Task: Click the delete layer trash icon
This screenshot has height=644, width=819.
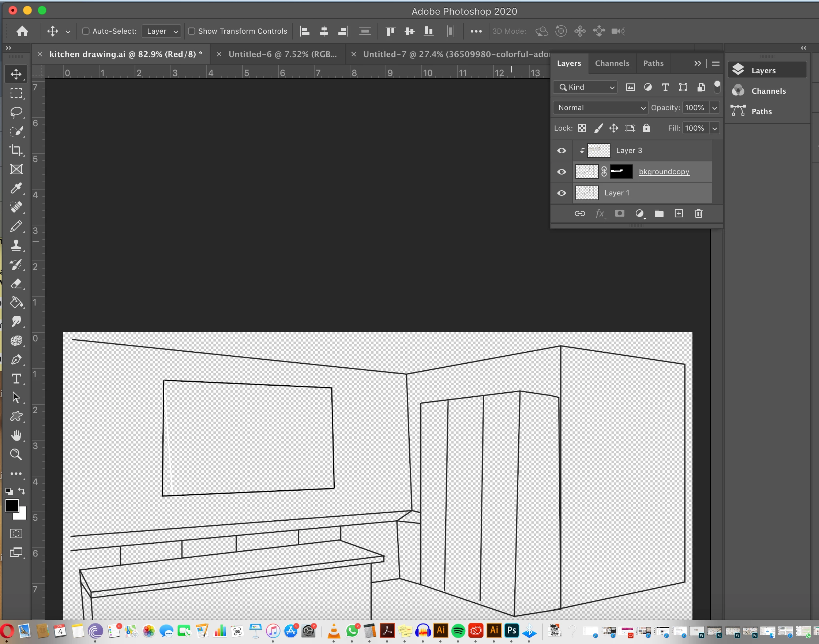Action: click(x=698, y=214)
